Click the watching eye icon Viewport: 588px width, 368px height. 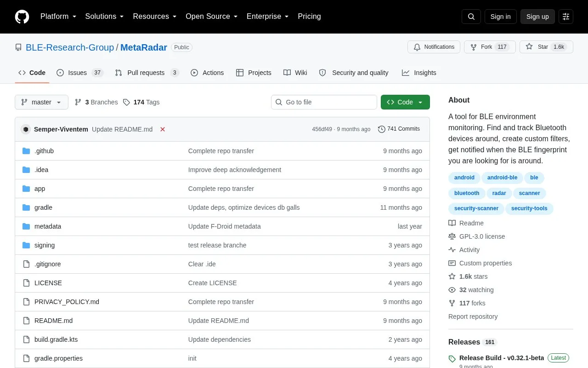coord(452,290)
